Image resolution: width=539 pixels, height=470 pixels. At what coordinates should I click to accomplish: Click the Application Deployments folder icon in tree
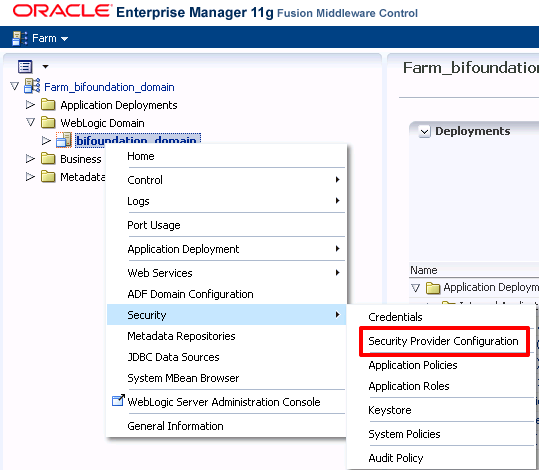coord(48,104)
